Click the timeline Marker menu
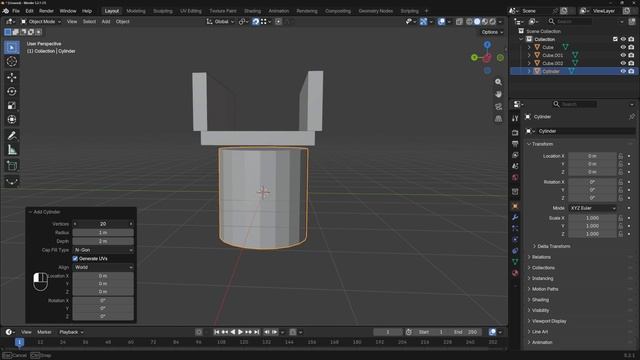Image resolution: width=640 pixels, height=360 pixels. 44,332
